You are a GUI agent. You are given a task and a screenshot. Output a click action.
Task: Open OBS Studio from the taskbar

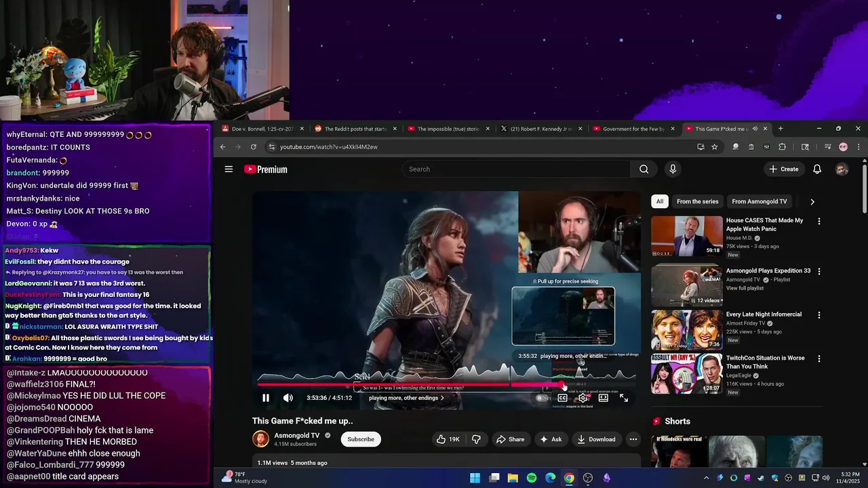588,478
